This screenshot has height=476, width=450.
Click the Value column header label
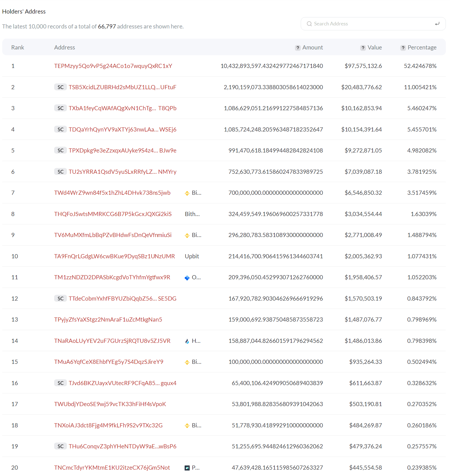375,48
